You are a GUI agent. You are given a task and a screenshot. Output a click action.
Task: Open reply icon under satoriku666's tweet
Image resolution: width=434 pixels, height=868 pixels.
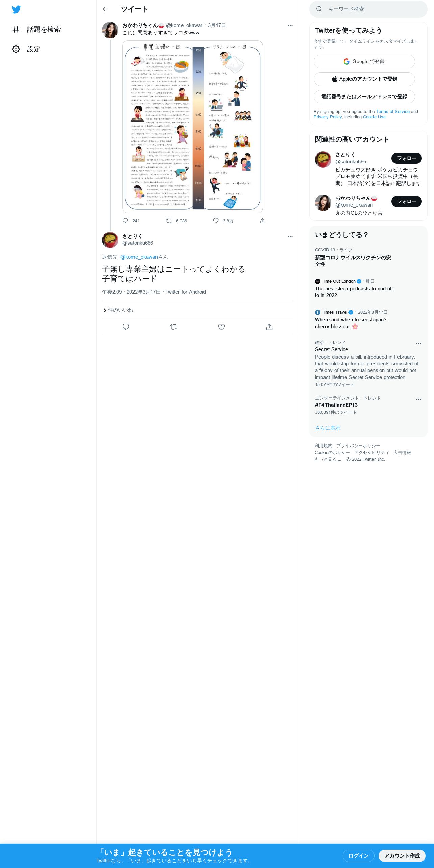pos(126,327)
